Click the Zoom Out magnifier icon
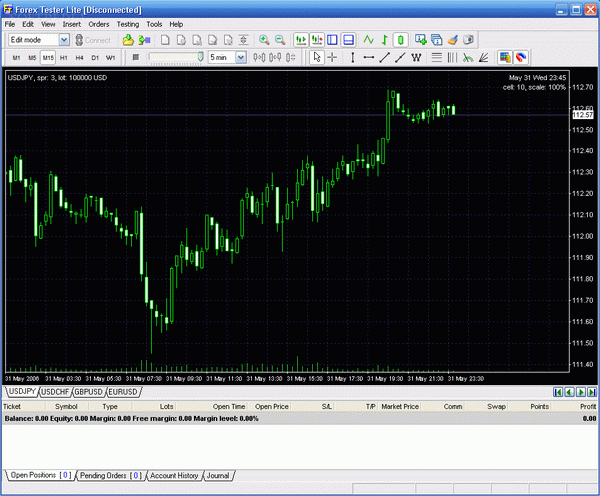 (x=280, y=40)
